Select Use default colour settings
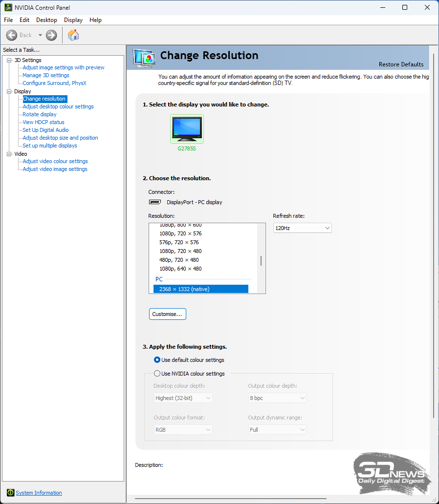The width and height of the screenshot is (439, 504). (x=157, y=360)
